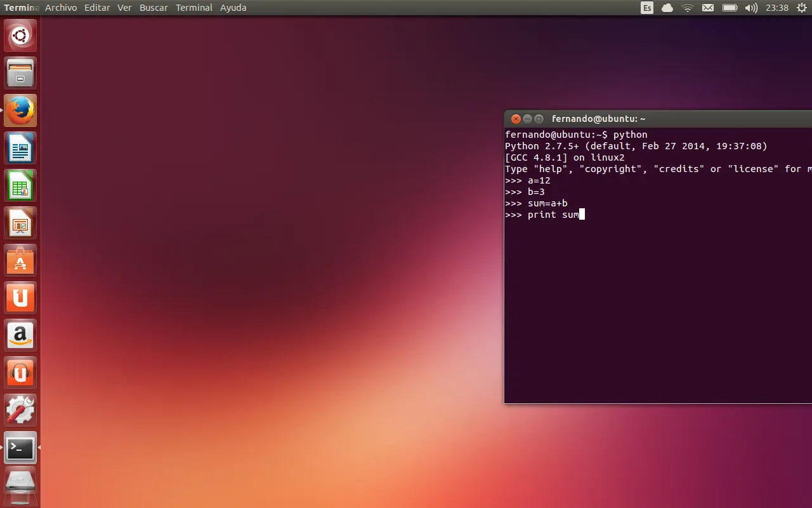Viewport: 812px width, 508px height.
Task: Open the Ubuntu Software Center
Action: 20,260
